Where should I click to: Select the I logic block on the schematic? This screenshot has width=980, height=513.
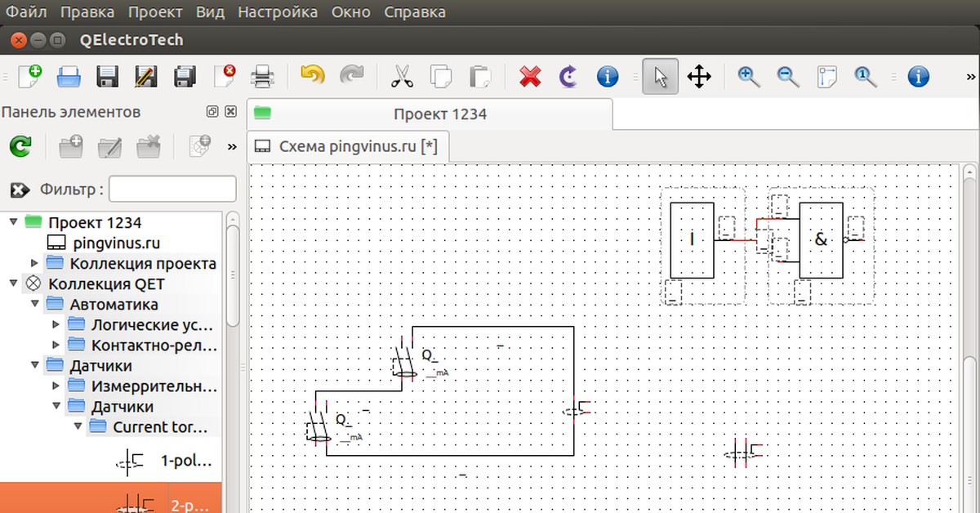click(x=693, y=240)
